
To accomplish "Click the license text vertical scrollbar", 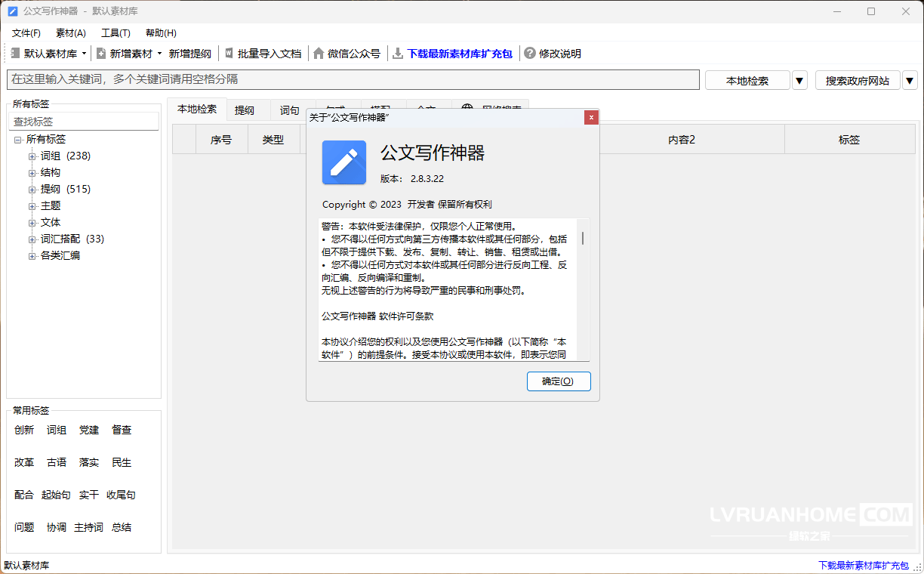I will [x=583, y=290].
